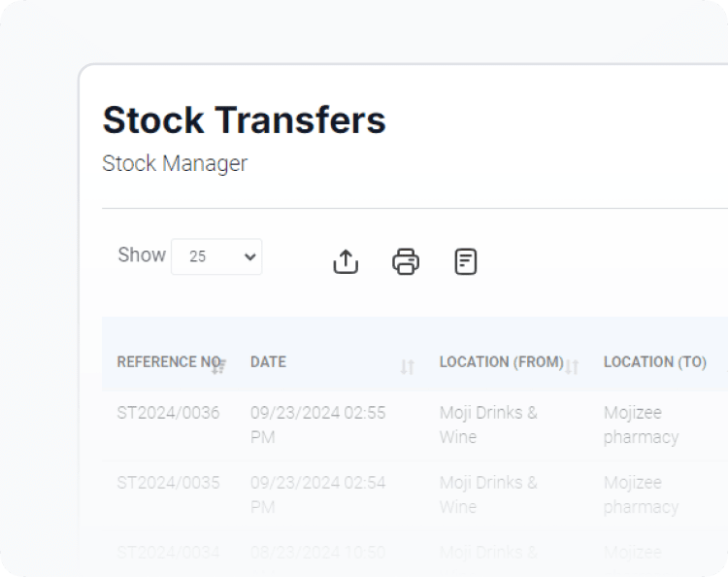Viewport: 728px width, 577px height.
Task: Sort by Reference No column icon
Action: (x=218, y=366)
